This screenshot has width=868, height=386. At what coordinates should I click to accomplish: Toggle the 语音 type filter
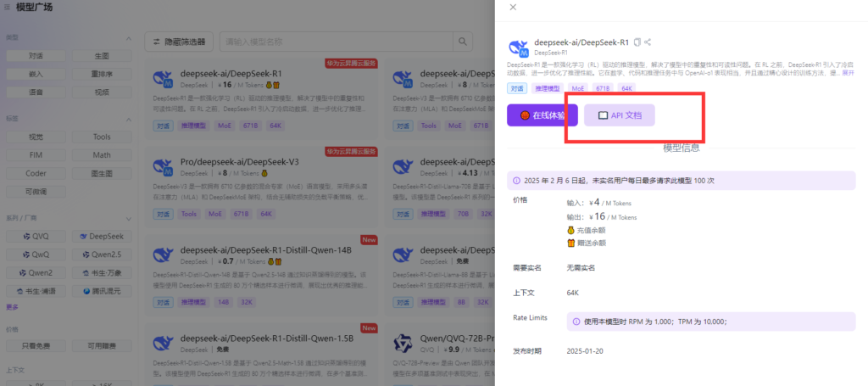coord(36,92)
